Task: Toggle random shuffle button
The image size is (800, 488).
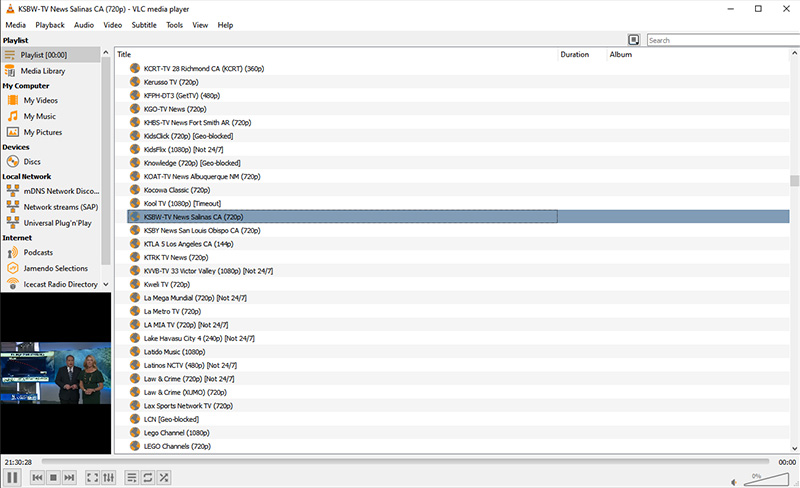Action: pyautogui.click(x=163, y=478)
